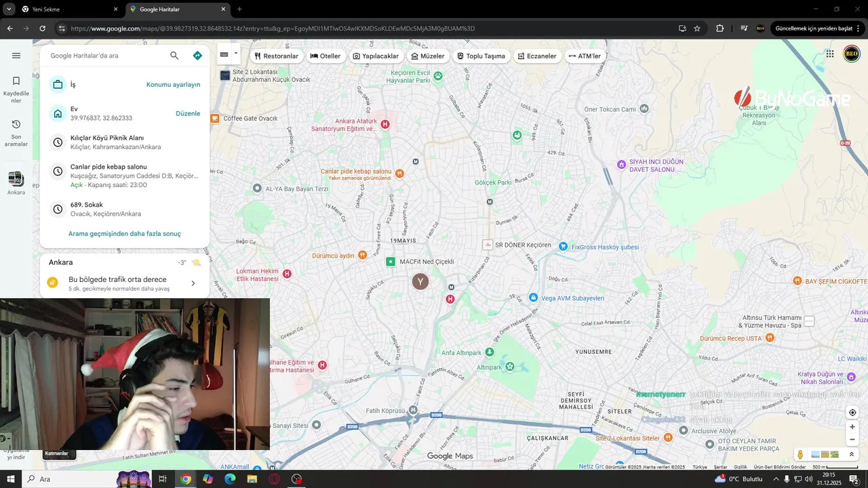
Task: Click the Y profile marker on the map
Action: (x=420, y=281)
